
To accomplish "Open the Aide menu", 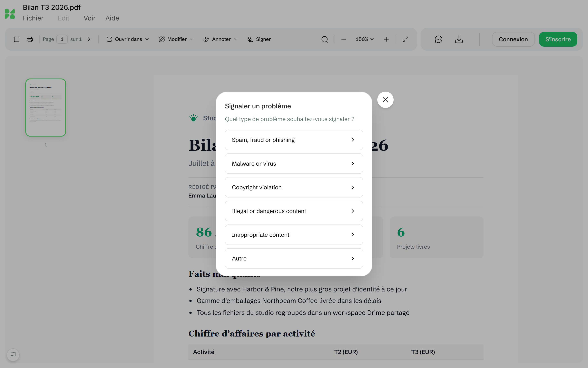I will (112, 18).
